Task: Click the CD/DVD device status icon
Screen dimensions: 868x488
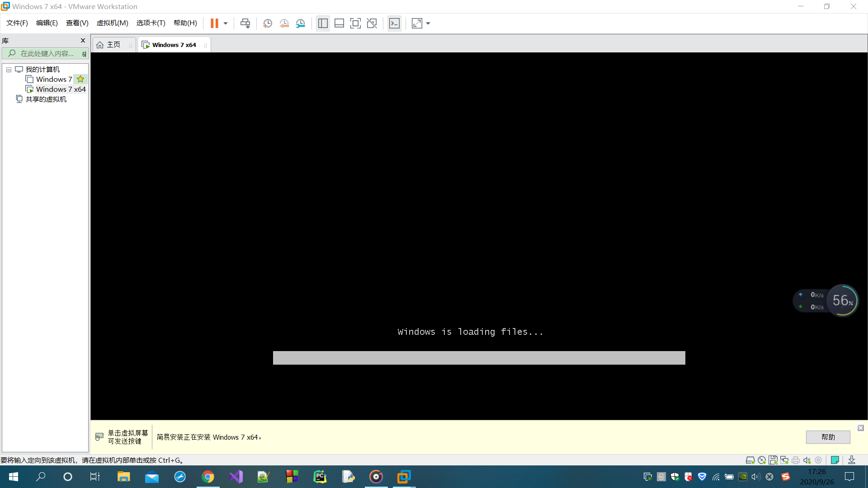Action: pyautogui.click(x=762, y=460)
